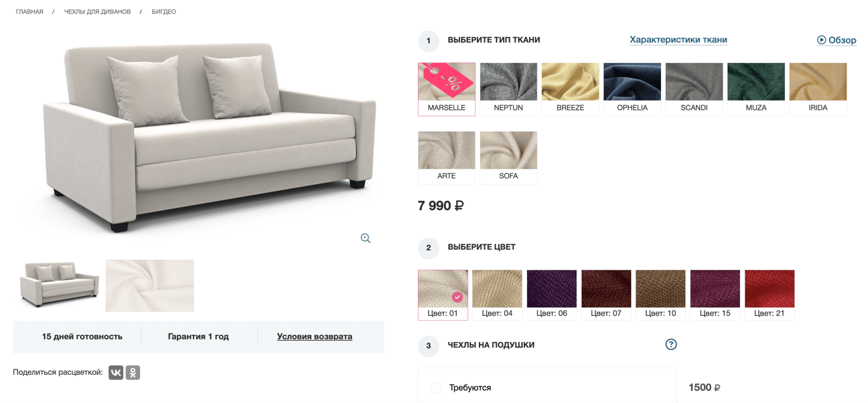Open the question mark help icon

(671, 344)
